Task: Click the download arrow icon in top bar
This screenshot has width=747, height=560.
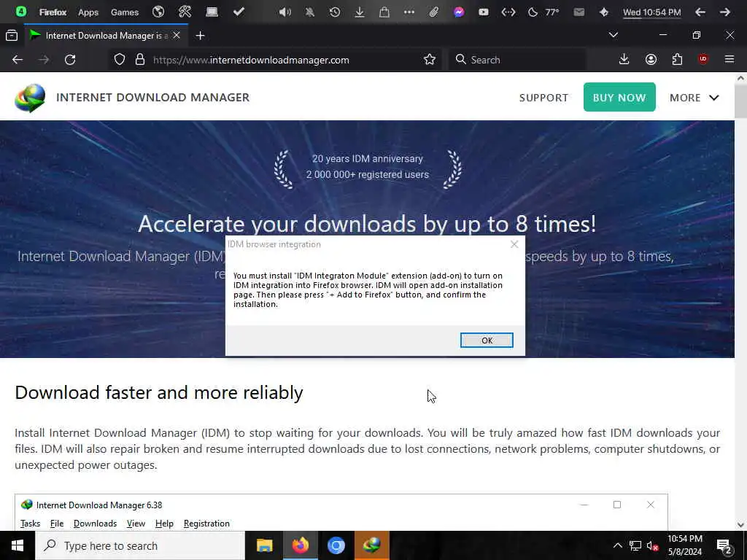Action: point(359,12)
